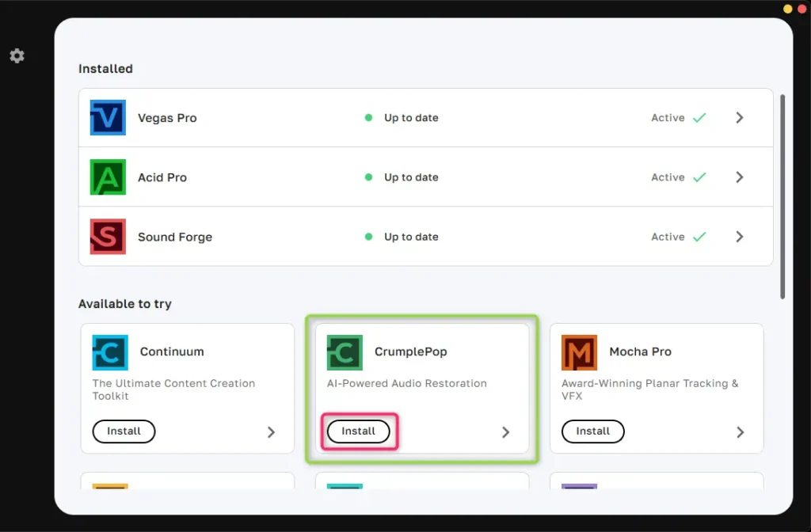Expand Vegas Pro details chevron
Image resolution: width=811 pixels, height=532 pixels.
point(740,117)
